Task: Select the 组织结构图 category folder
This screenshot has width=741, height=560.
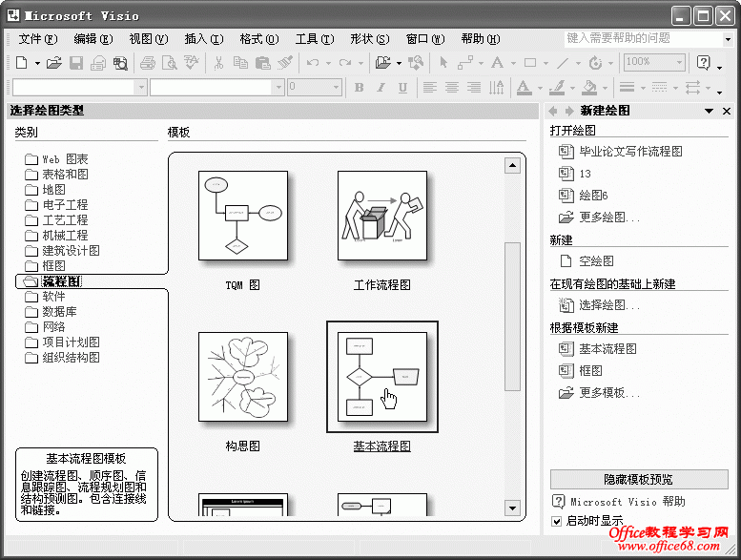Action: click(62, 358)
